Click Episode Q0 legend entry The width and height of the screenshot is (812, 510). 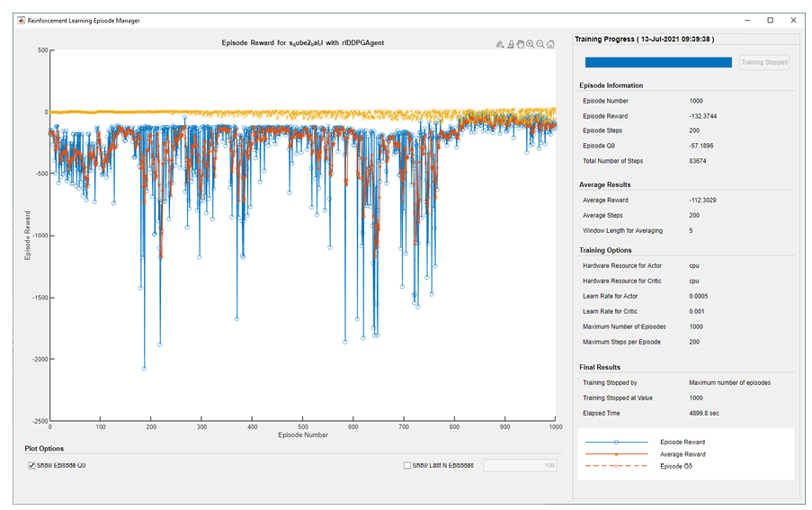point(676,466)
